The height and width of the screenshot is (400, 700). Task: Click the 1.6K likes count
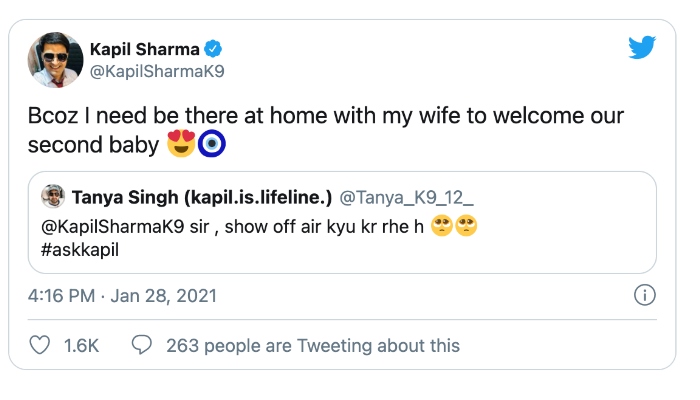[80, 345]
